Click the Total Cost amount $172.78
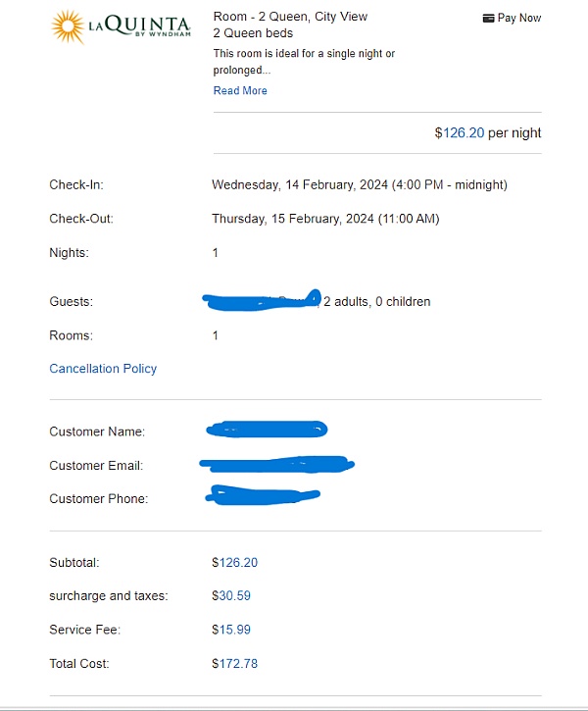Viewport: 588px width, 711px height. click(x=234, y=664)
